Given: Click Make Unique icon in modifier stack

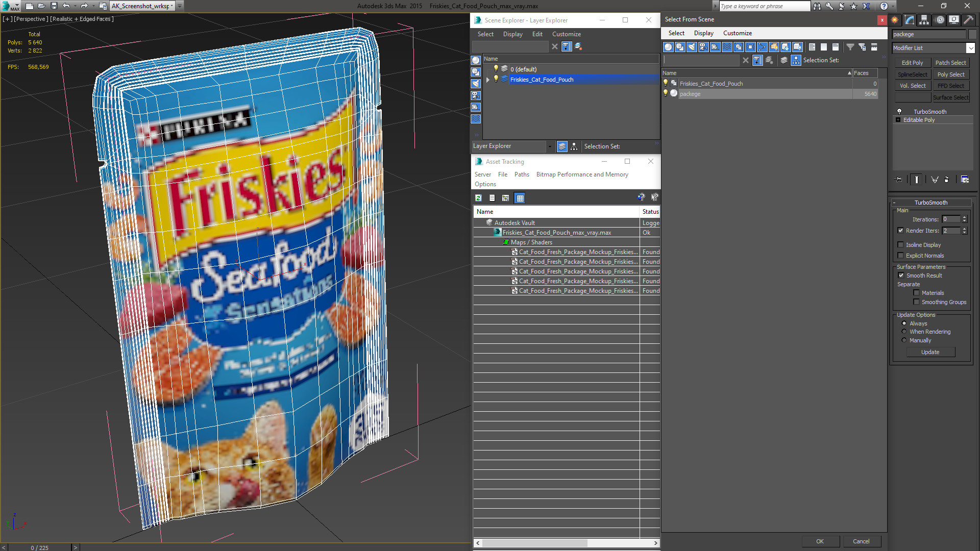Looking at the screenshot, I should click(935, 180).
